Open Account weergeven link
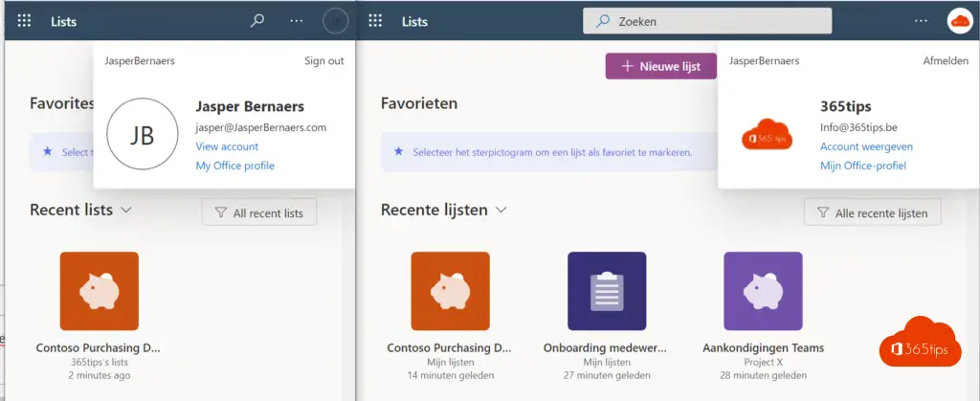 click(866, 146)
